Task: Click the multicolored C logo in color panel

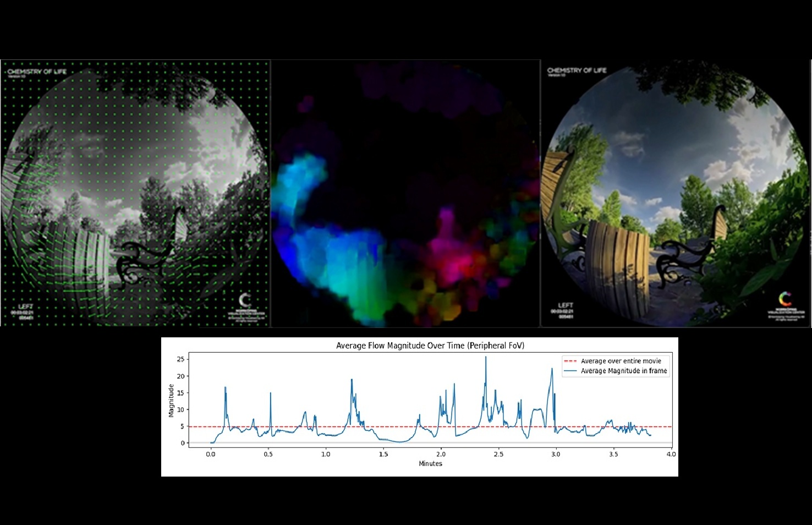Action: [x=785, y=299]
